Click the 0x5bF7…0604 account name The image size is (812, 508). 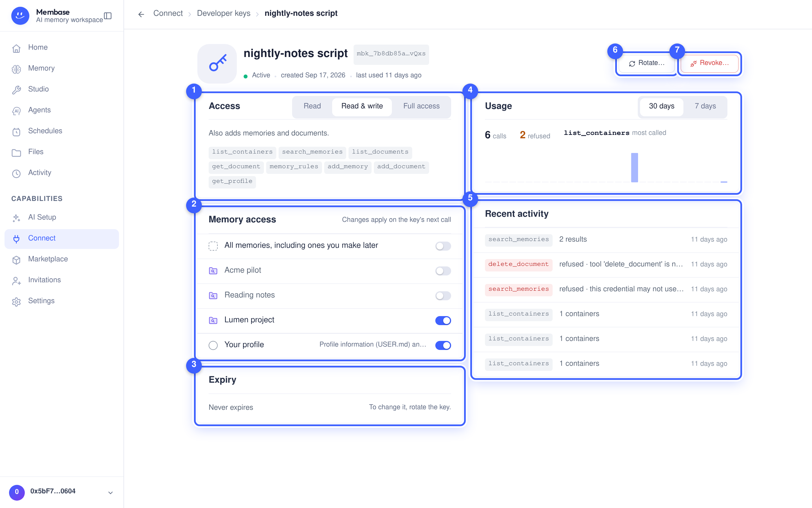[53, 492]
